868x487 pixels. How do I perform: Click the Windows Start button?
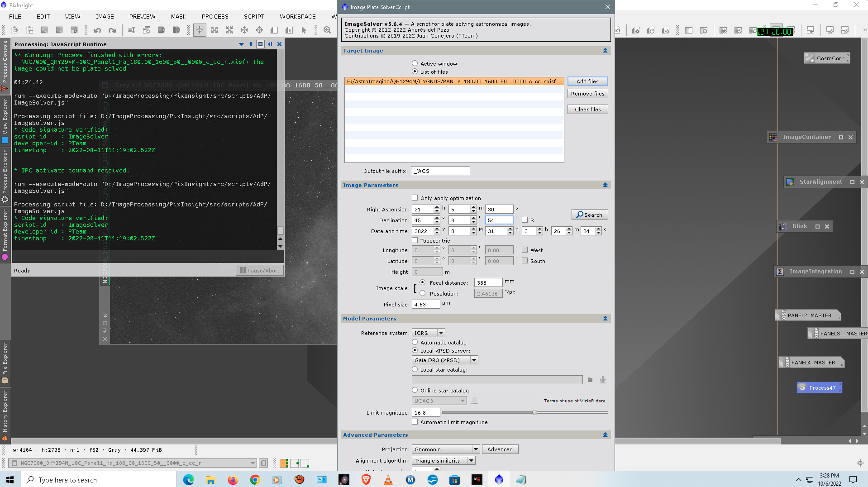click(x=10, y=480)
